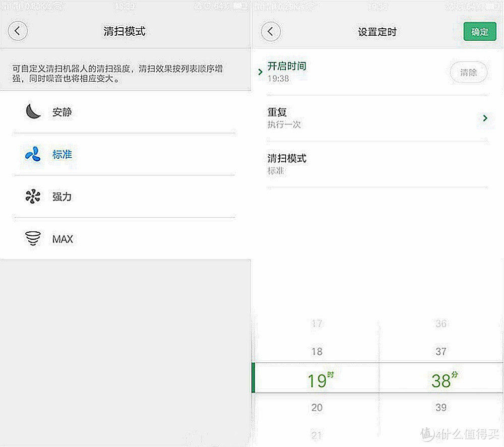Screen dimensions: 504x447
Task: Pick hour 20 in time picker
Action: coord(317,408)
